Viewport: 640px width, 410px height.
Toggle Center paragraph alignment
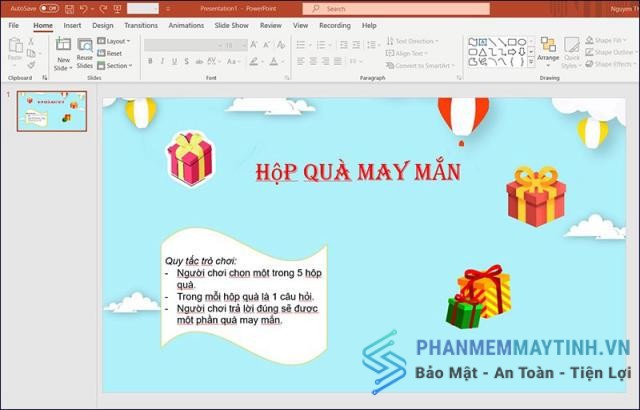313,61
